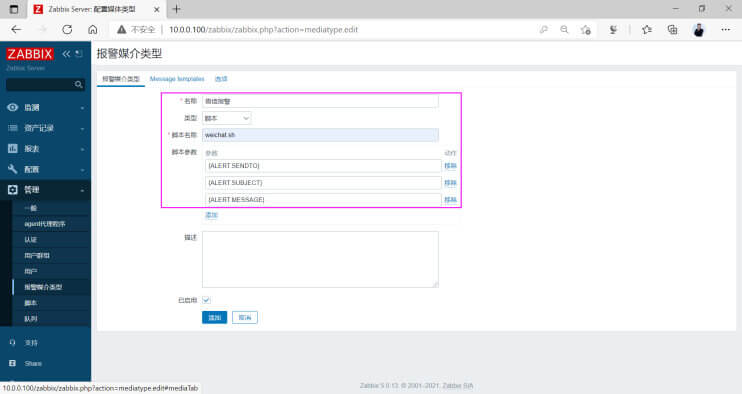Click the Administration gear icon

[x=13, y=190]
